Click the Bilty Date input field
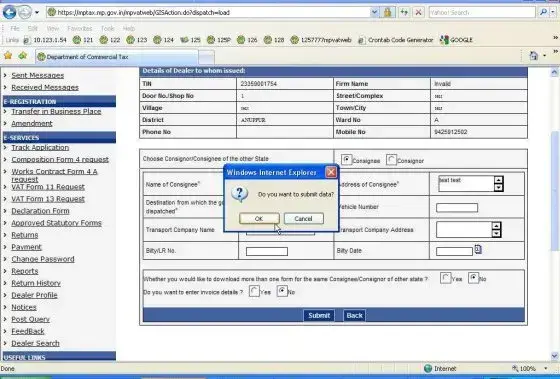This screenshot has width=560, height=379. click(454, 251)
